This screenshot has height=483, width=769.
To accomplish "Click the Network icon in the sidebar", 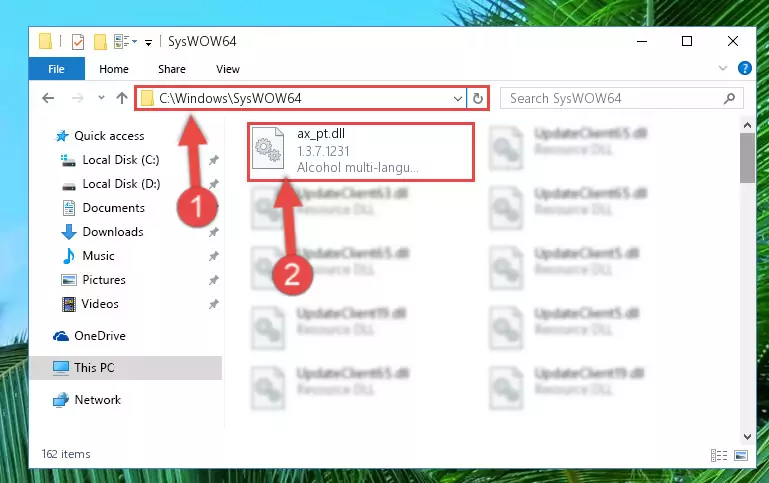I will [61, 400].
